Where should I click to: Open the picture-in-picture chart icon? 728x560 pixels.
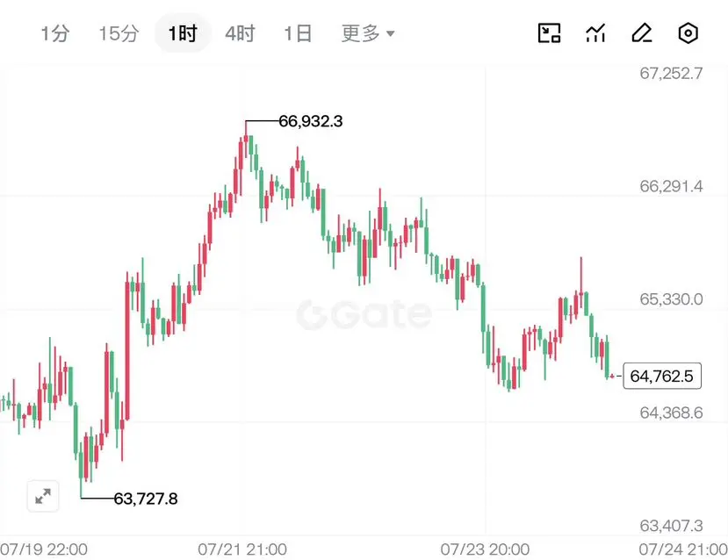[549, 33]
